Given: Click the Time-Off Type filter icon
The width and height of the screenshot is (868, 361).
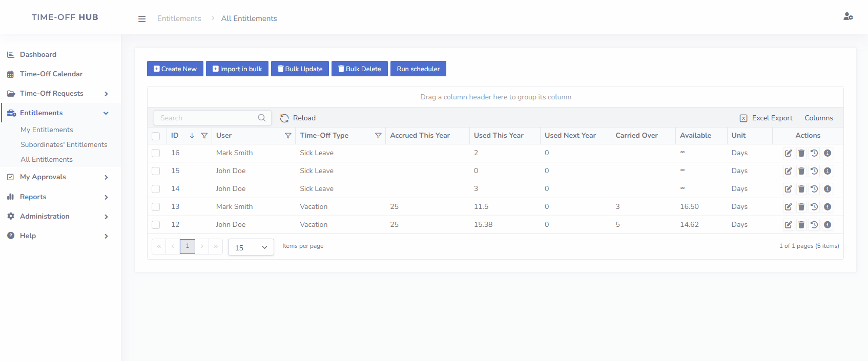Looking at the screenshot, I should tap(378, 136).
